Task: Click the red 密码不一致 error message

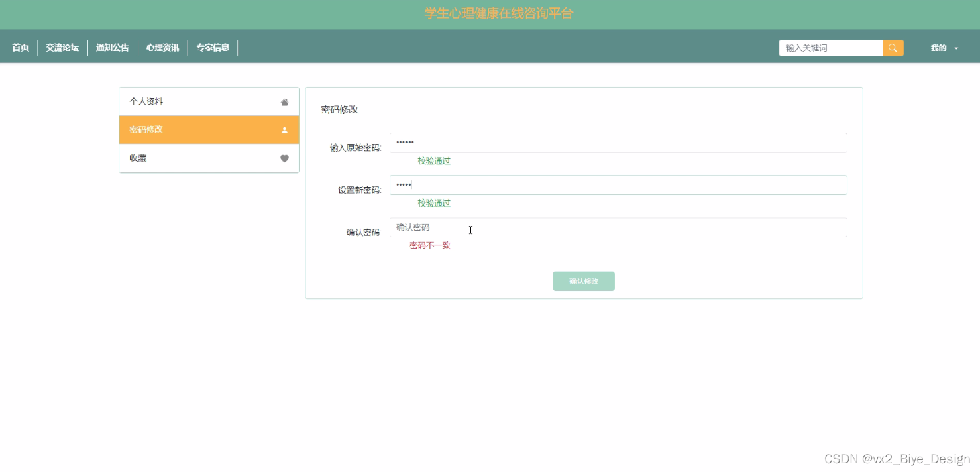Action: click(x=430, y=245)
